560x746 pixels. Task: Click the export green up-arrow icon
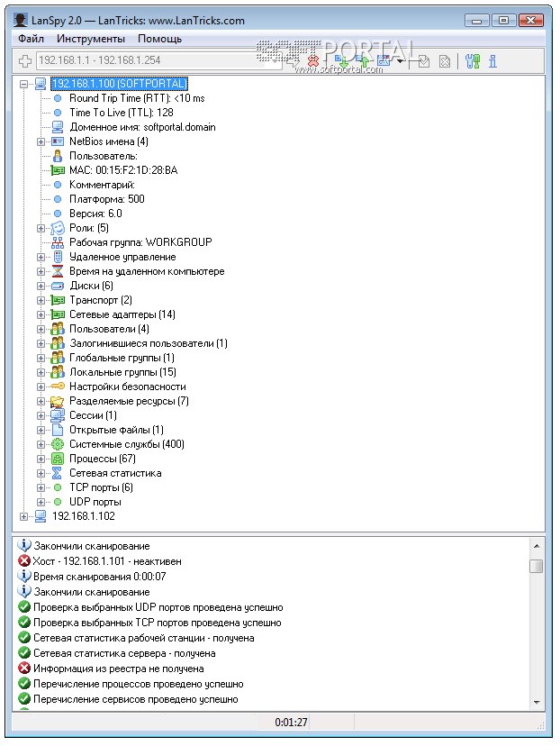point(363,61)
